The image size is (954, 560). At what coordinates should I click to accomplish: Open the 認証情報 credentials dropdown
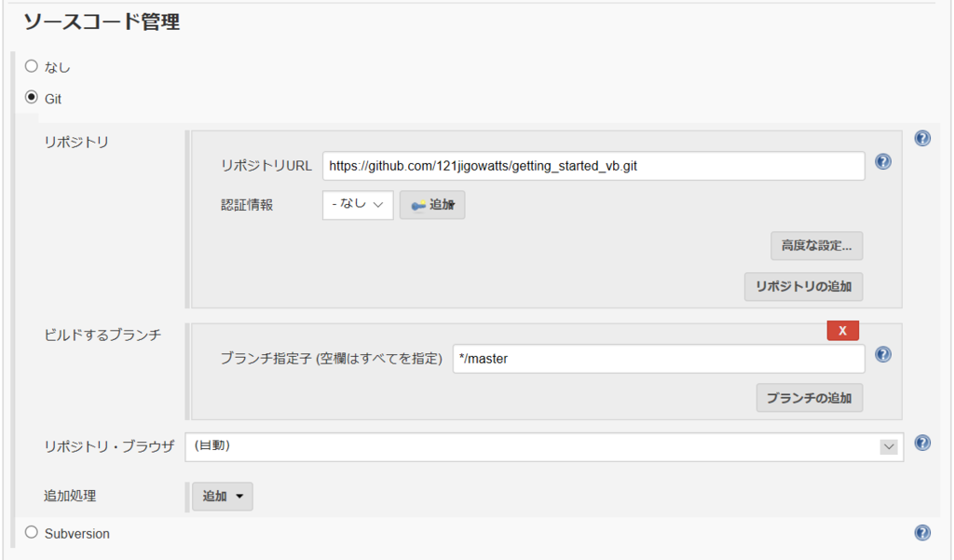(x=358, y=204)
